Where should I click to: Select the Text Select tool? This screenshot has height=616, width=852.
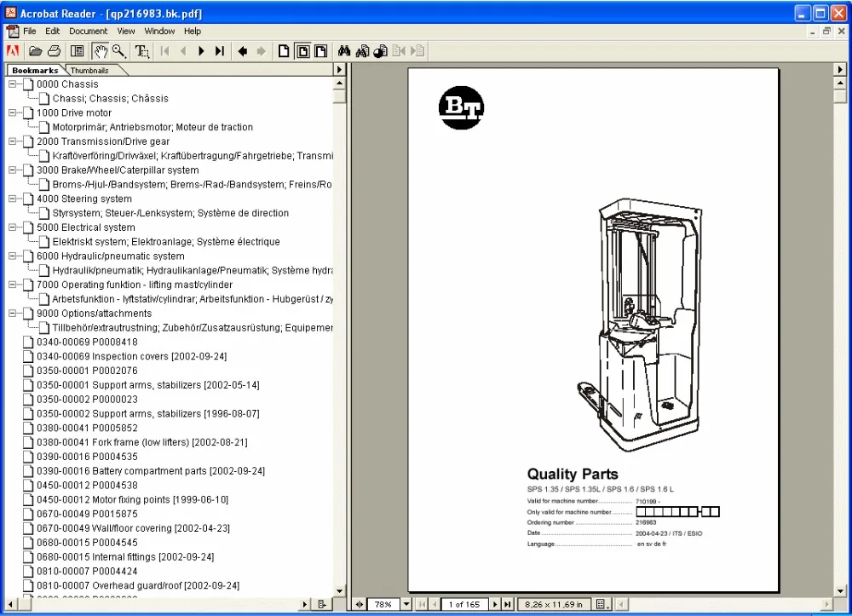(141, 50)
